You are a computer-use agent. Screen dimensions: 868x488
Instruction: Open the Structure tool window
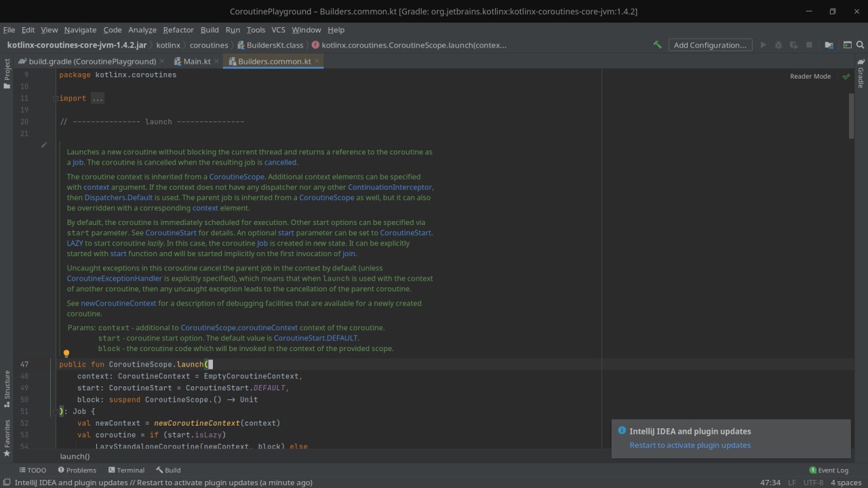click(x=7, y=389)
